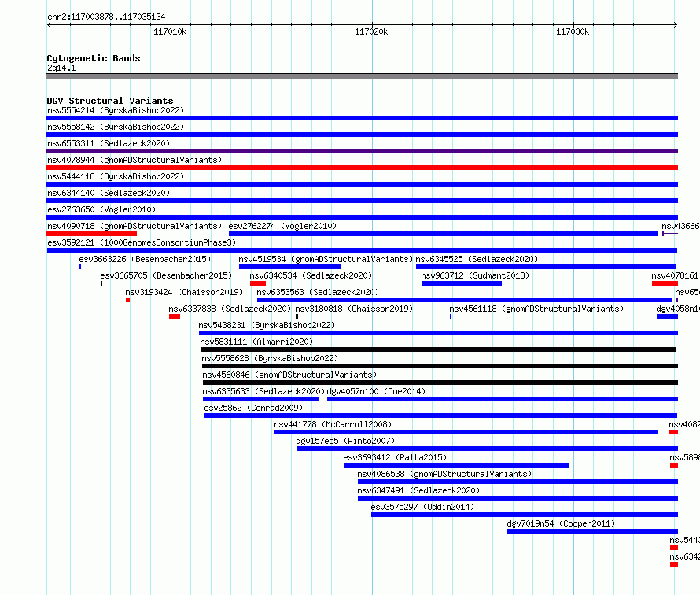Image resolution: width=700 pixels, height=595 pixels.
Task: Open the nsv4078944 gnomADStructuralVariants label
Action: pyautogui.click(x=134, y=160)
